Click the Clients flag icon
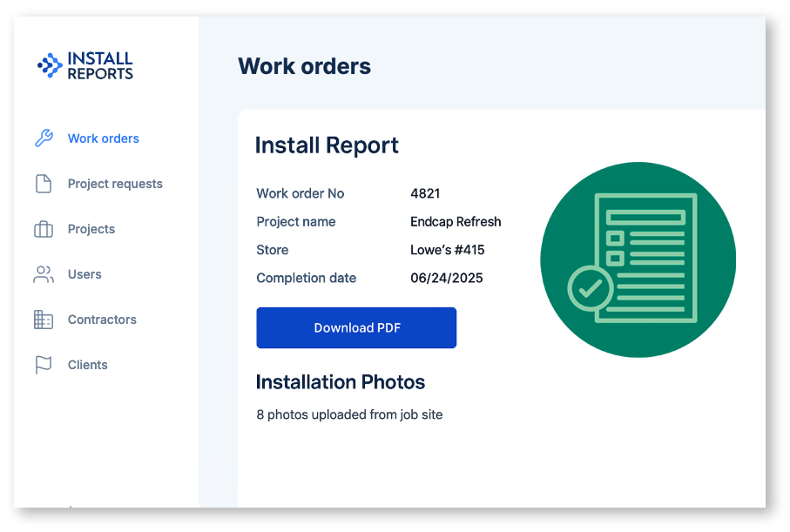Screen dimensions: 790x532 click(x=44, y=364)
